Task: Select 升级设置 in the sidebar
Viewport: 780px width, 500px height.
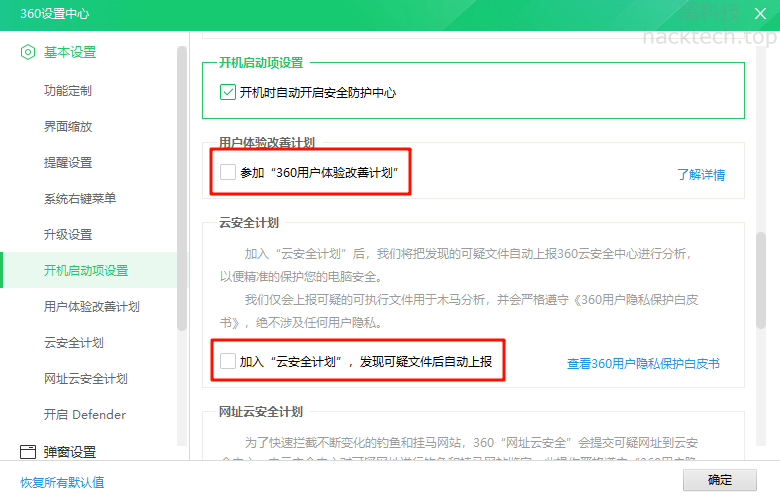Action: tap(68, 235)
